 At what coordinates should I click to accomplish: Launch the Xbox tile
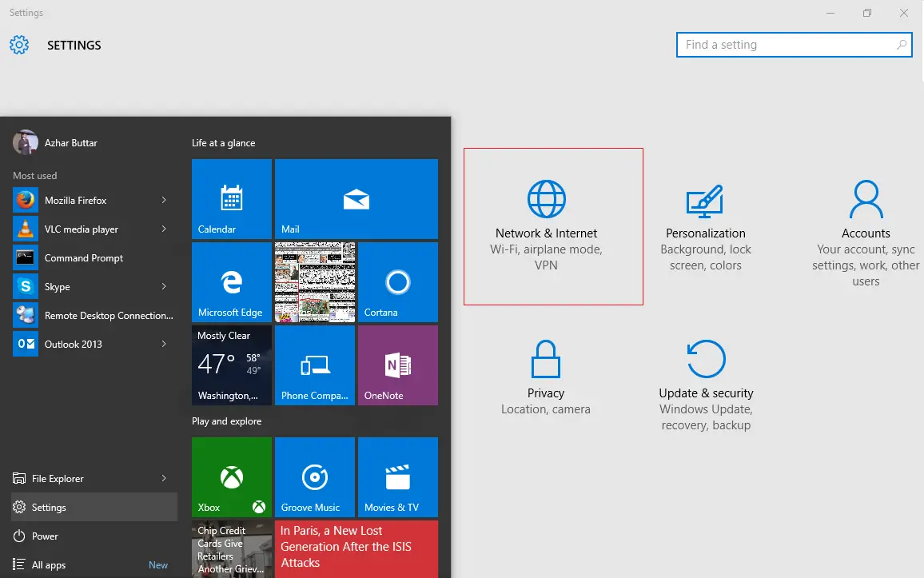(x=232, y=477)
